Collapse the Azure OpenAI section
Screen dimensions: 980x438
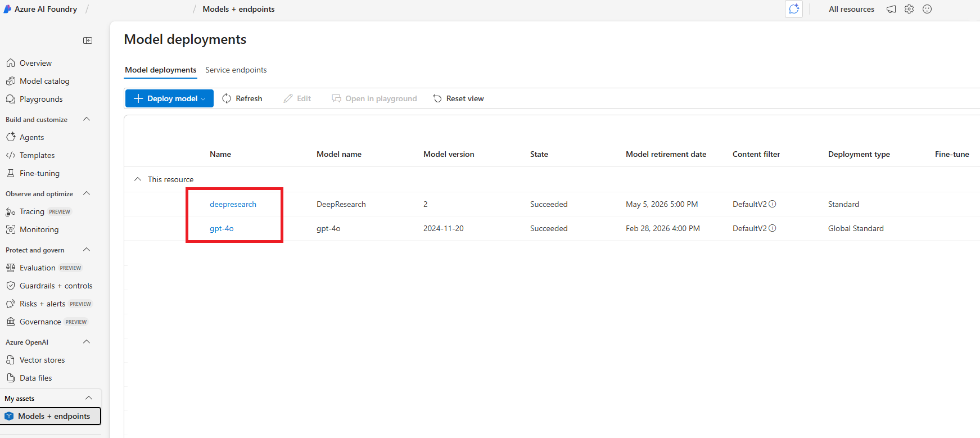coord(87,342)
